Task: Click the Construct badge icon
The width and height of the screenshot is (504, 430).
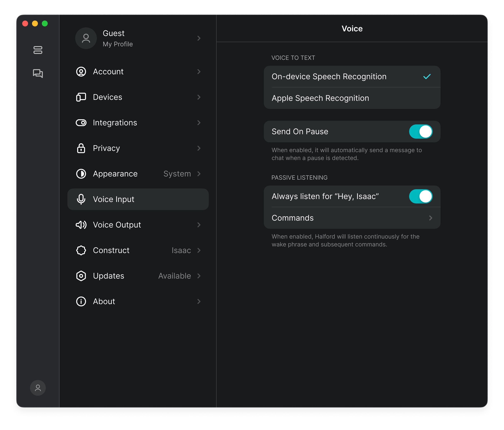Action: click(x=81, y=250)
